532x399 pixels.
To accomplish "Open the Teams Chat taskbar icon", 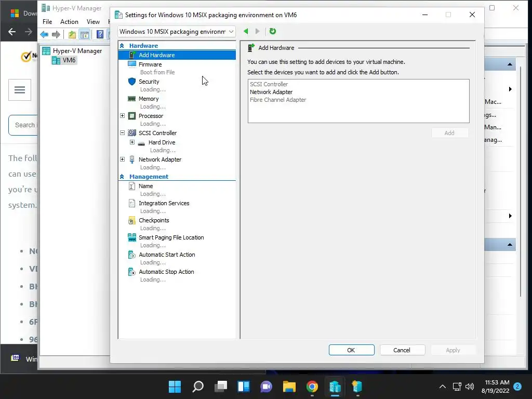I will 267,387.
